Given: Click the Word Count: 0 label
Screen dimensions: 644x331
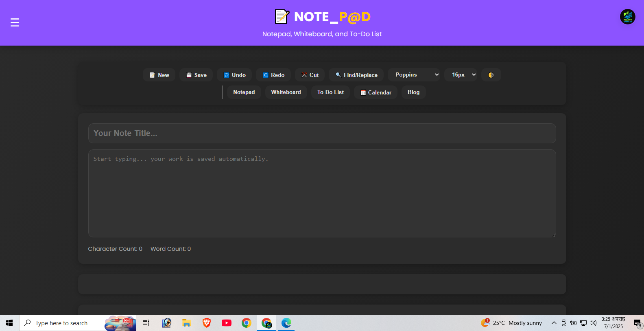Looking at the screenshot, I should (170, 249).
